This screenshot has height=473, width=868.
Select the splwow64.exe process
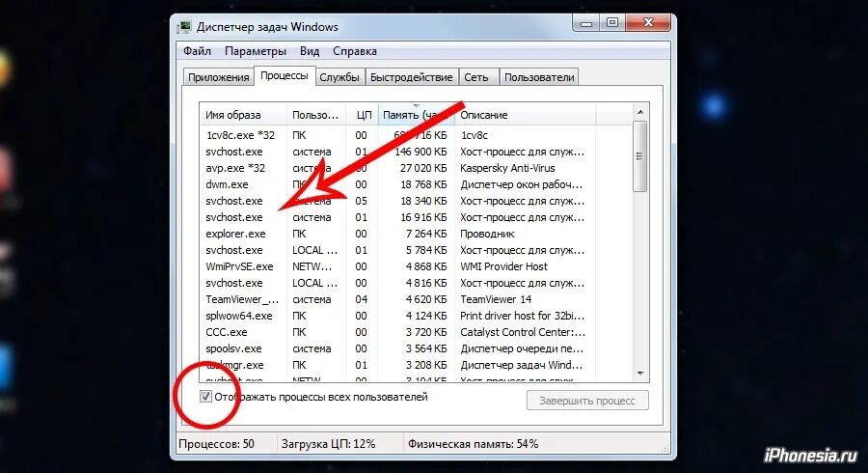[238, 316]
